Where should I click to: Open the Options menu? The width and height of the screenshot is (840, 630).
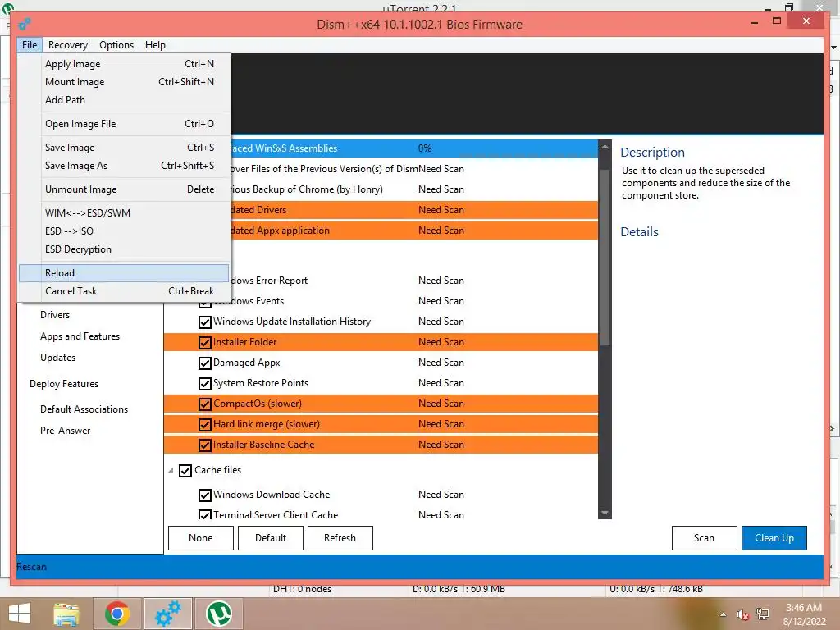pyautogui.click(x=116, y=45)
